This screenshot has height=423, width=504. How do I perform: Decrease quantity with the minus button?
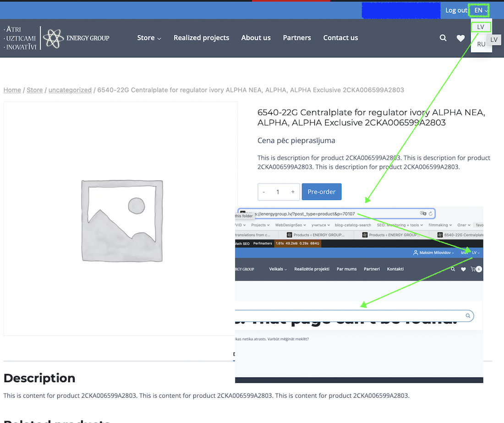[x=264, y=192]
